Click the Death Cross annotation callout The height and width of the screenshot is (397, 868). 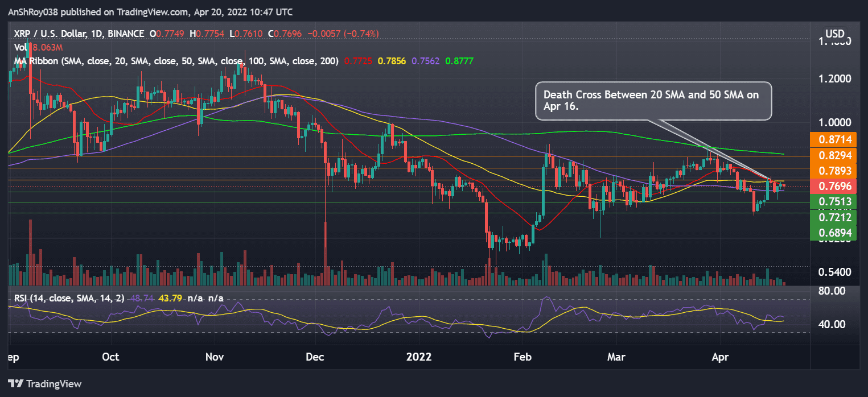(653, 101)
